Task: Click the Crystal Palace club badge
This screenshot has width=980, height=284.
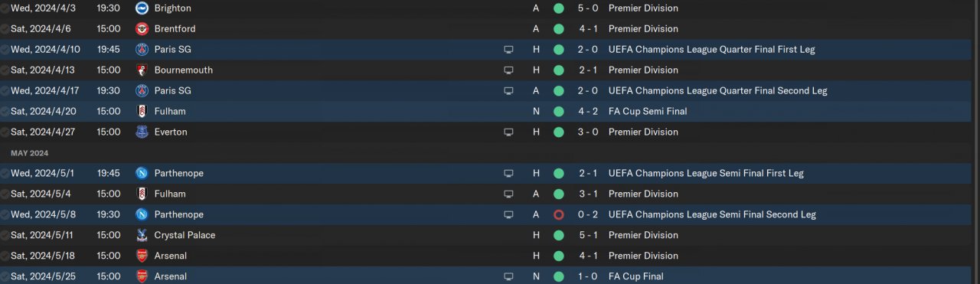Action: point(142,235)
